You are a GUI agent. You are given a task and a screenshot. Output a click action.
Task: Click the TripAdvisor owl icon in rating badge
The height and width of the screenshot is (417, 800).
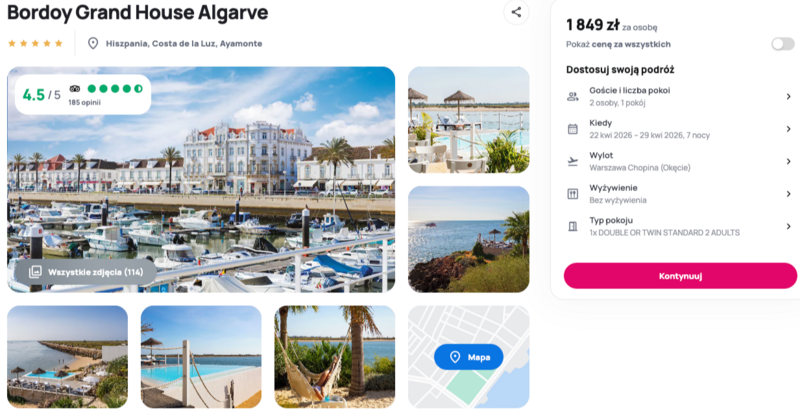(x=74, y=89)
